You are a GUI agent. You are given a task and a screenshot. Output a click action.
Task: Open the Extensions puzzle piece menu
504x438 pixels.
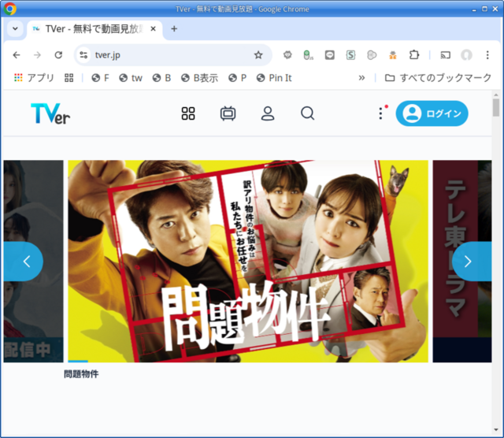[x=414, y=55]
